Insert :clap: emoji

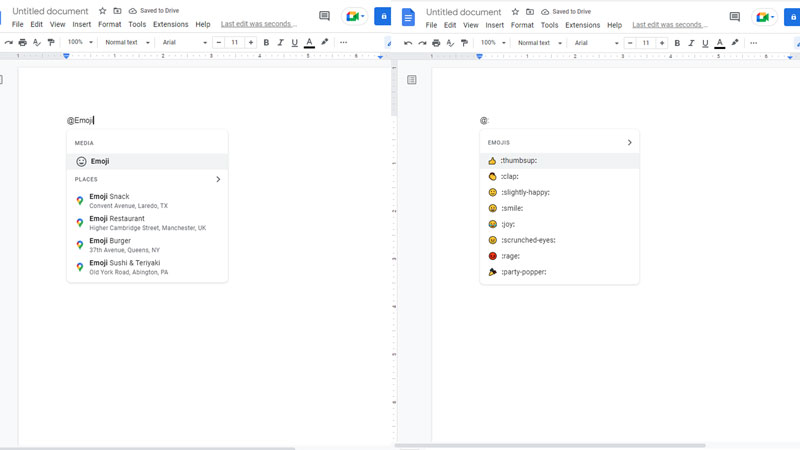[x=559, y=177]
